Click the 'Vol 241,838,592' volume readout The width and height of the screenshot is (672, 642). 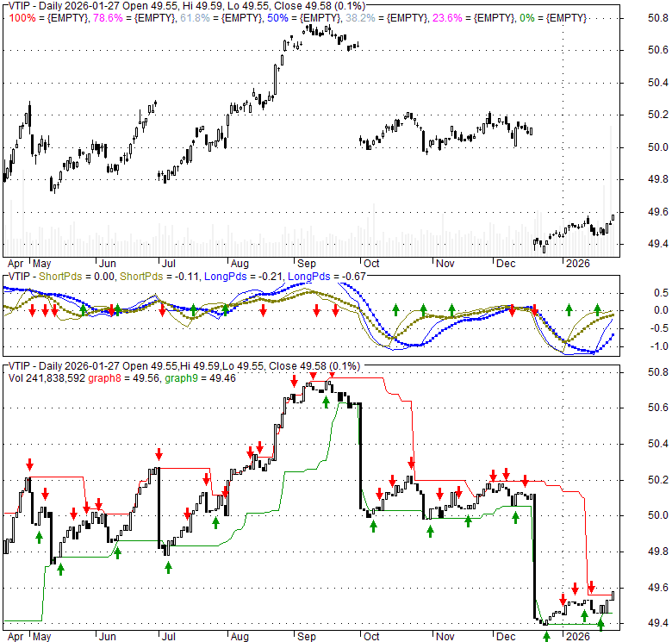(x=47, y=378)
